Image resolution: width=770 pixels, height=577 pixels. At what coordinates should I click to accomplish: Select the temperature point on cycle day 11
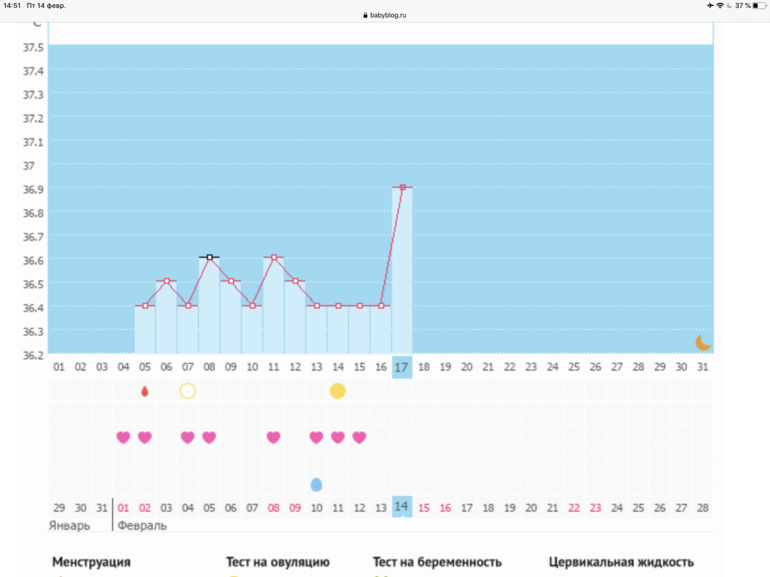click(x=273, y=258)
